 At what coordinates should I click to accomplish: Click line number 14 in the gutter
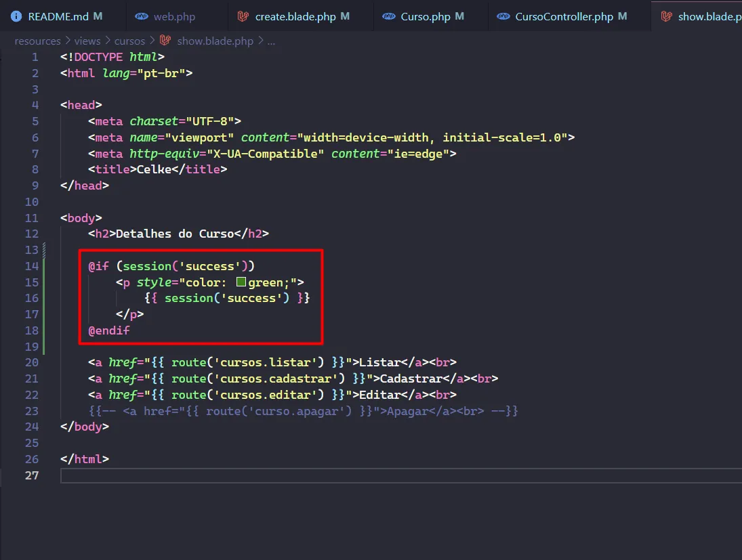(x=31, y=266)
